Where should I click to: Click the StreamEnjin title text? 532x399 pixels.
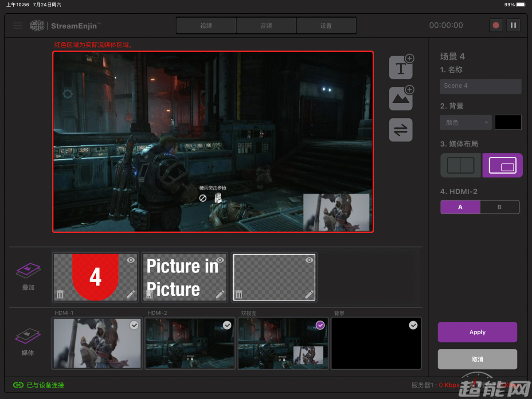pyautogui.click(x=75, y=26)
